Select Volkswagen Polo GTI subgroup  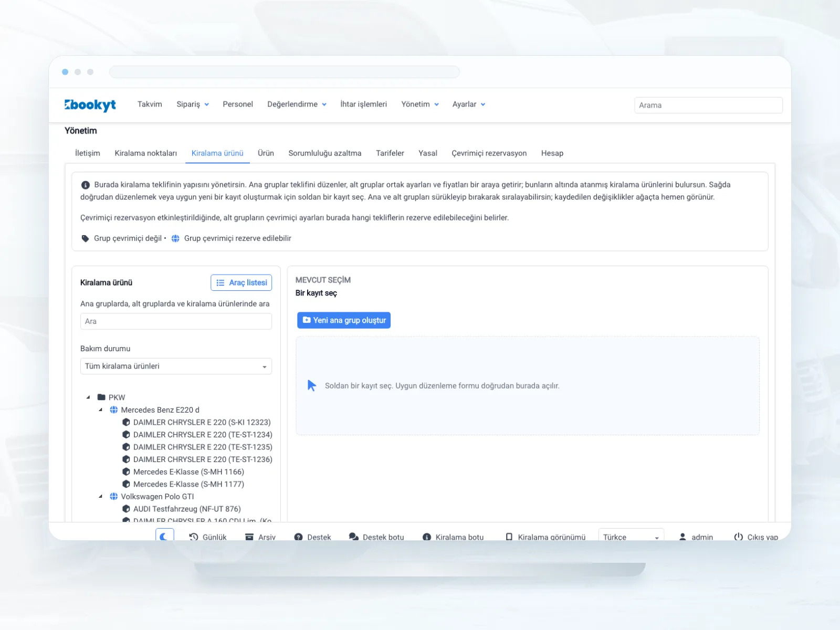pos(152,497)
